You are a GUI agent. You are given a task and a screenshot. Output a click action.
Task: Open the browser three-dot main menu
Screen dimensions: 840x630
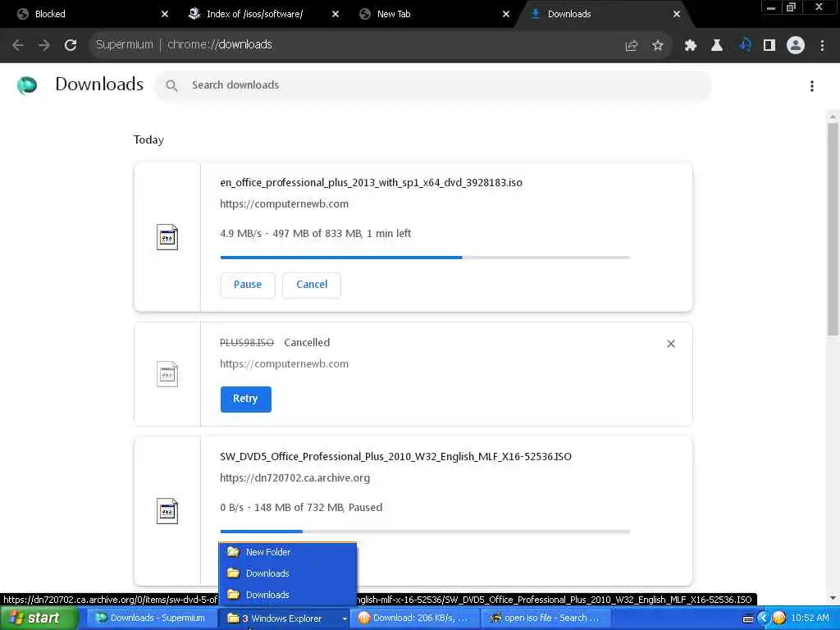[822, 46]
